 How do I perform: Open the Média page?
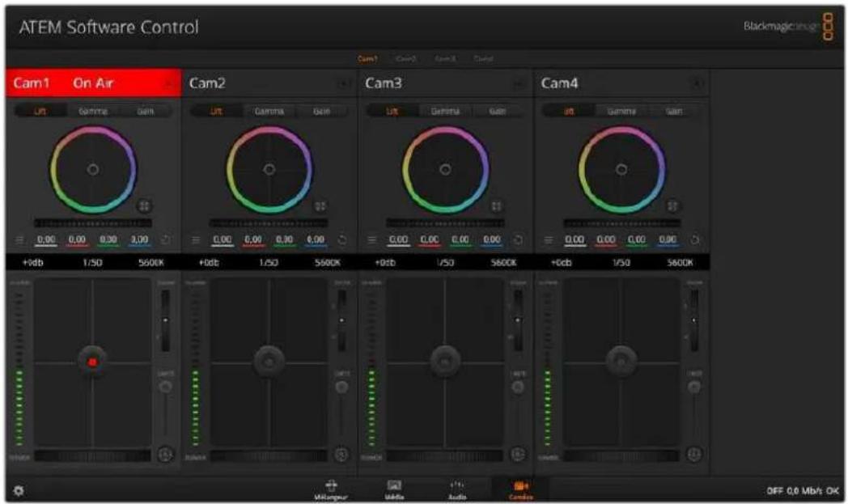pos(394,490)
